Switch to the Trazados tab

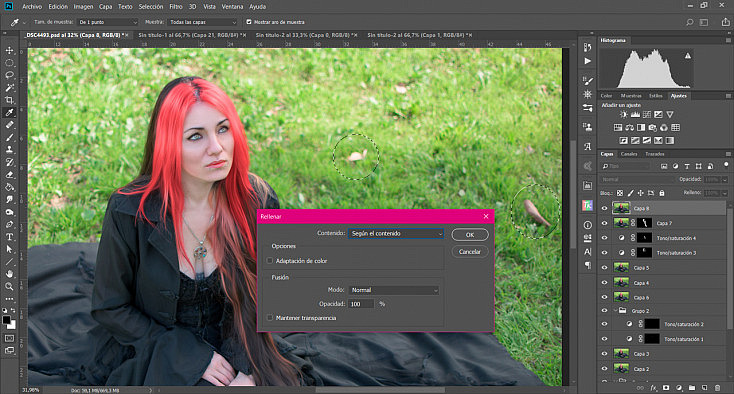tap(655, 154)
